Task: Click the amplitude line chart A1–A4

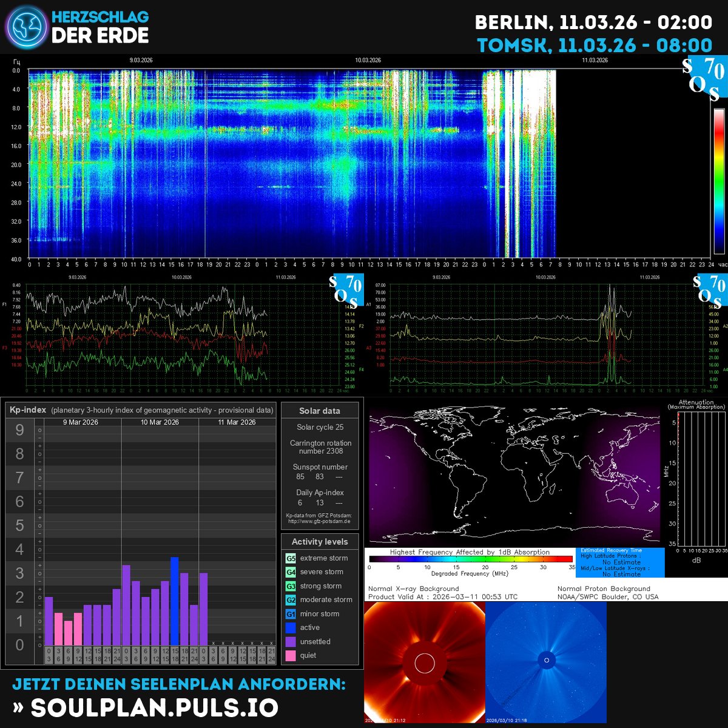Action: pos(547,334)
